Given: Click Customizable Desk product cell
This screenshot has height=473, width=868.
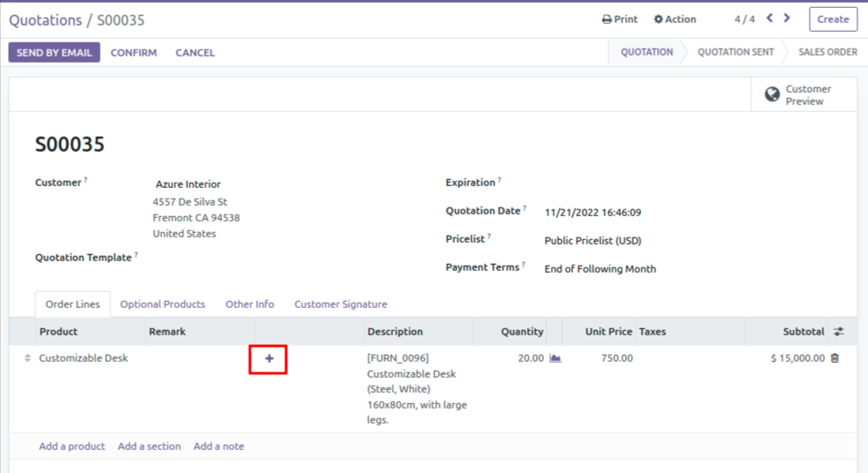Looking at the screenshot, I should (x=83, y=358).
